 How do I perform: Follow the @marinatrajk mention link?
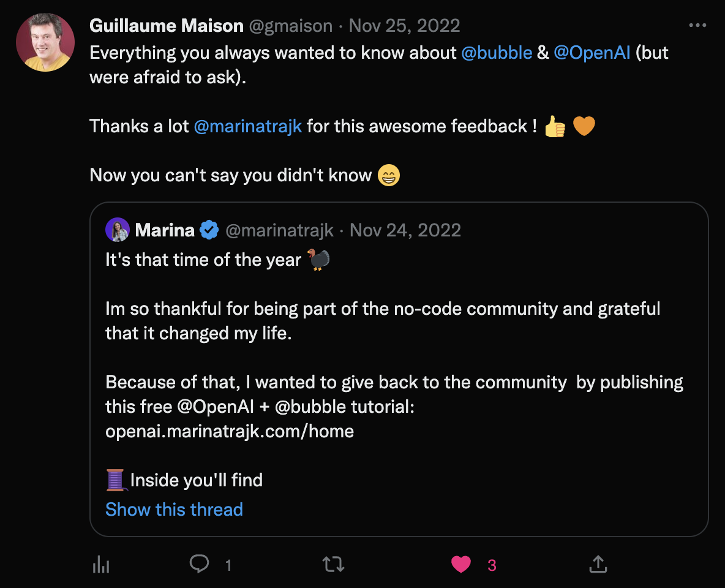[x=247, y=126]
